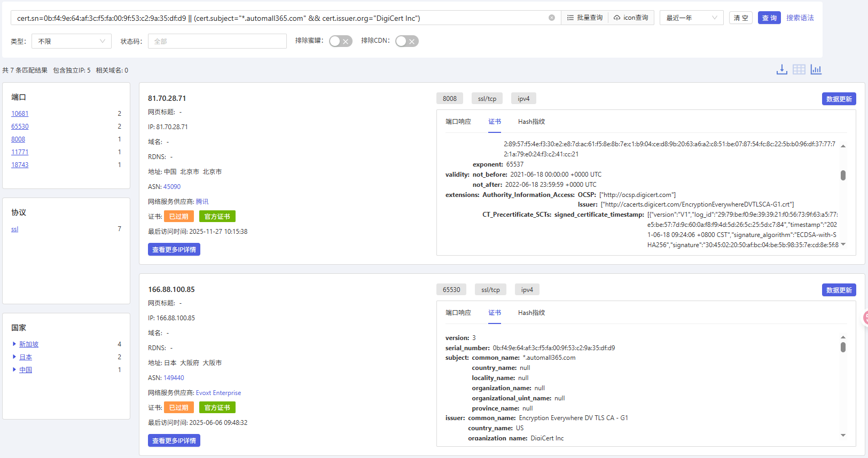Open Hash指纹 tab for 81.70.28.71

(x=531, y=122)
